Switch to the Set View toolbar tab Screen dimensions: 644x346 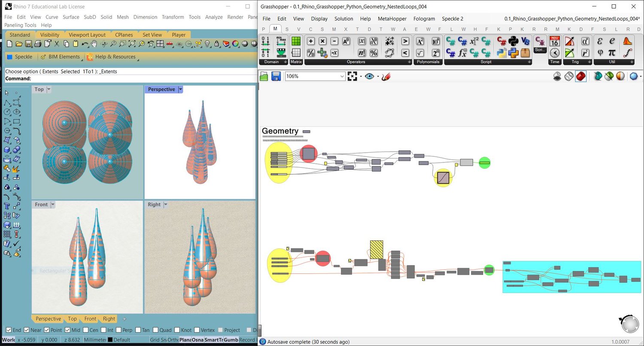[x=152, y=35]
